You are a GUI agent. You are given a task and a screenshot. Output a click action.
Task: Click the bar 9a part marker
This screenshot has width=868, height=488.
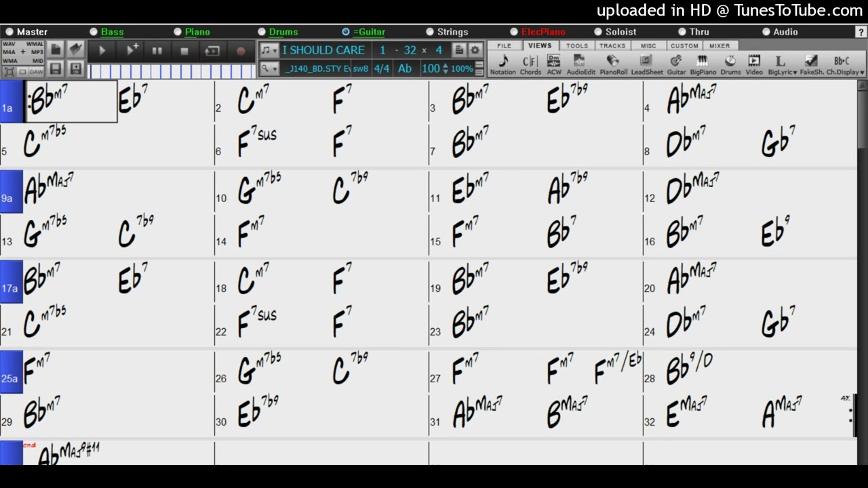[12, 192]
